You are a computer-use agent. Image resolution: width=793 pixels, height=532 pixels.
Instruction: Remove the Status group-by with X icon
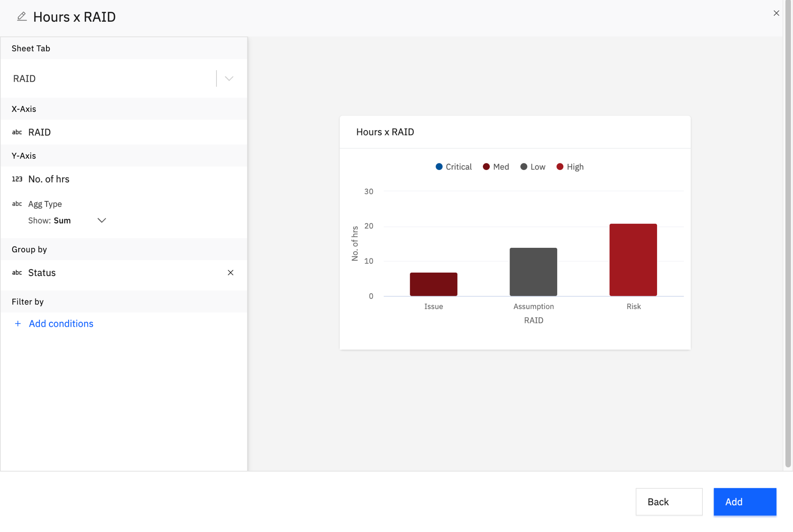(230, 273)
